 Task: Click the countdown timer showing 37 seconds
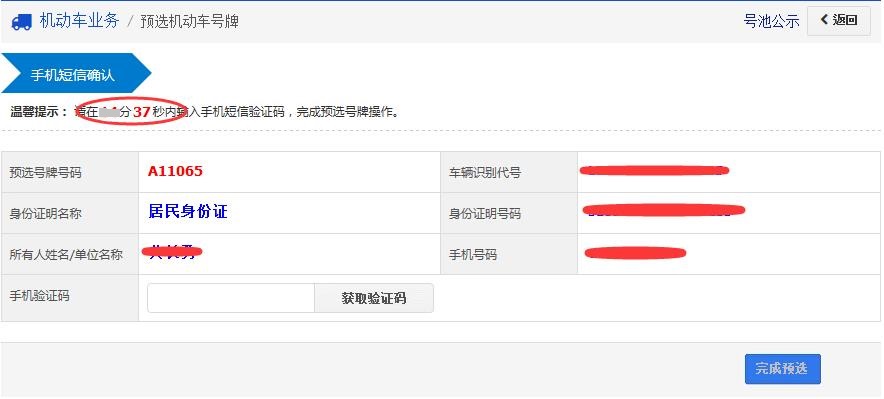142,112
